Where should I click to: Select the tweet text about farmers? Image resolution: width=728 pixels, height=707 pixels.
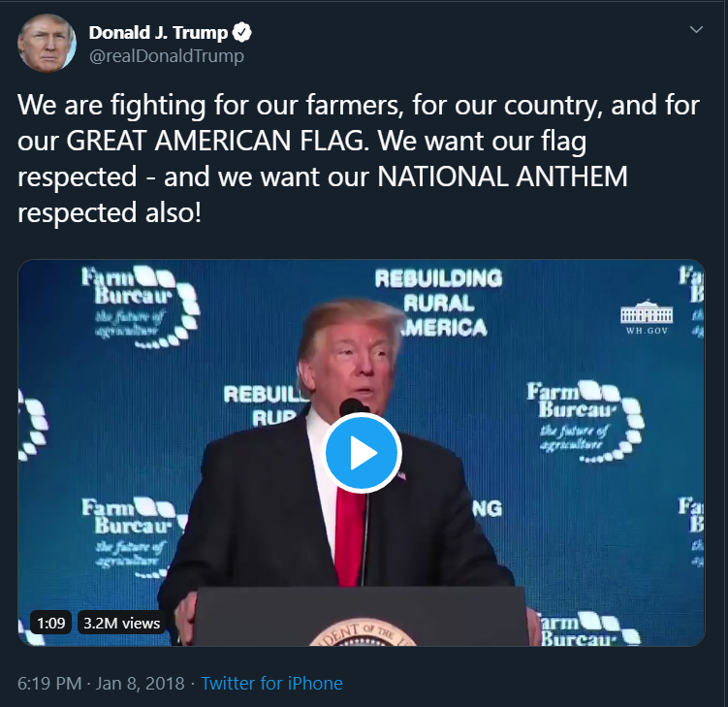click(x=359, y=158)
